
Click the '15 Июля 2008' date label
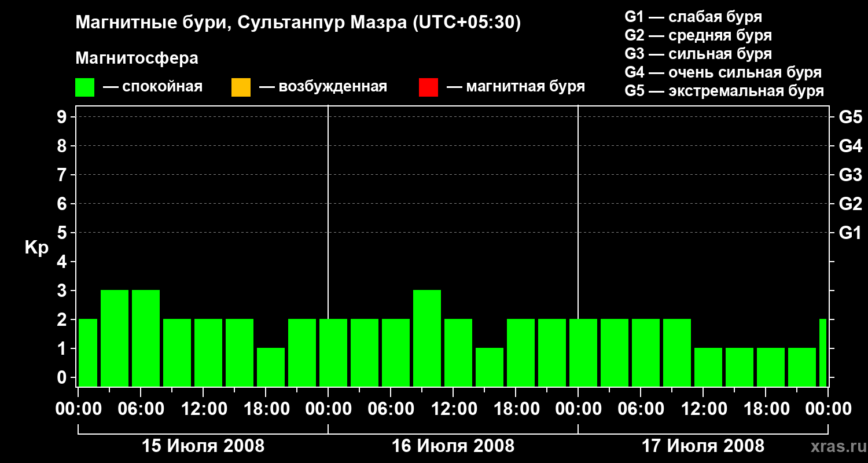pyautogui.click(x=203, y=446)
